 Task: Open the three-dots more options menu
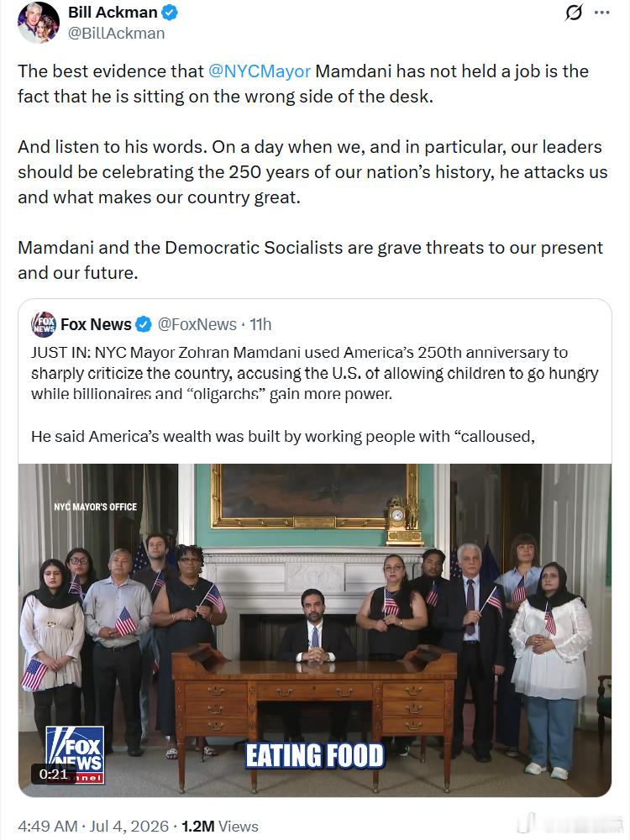(602, 13)
